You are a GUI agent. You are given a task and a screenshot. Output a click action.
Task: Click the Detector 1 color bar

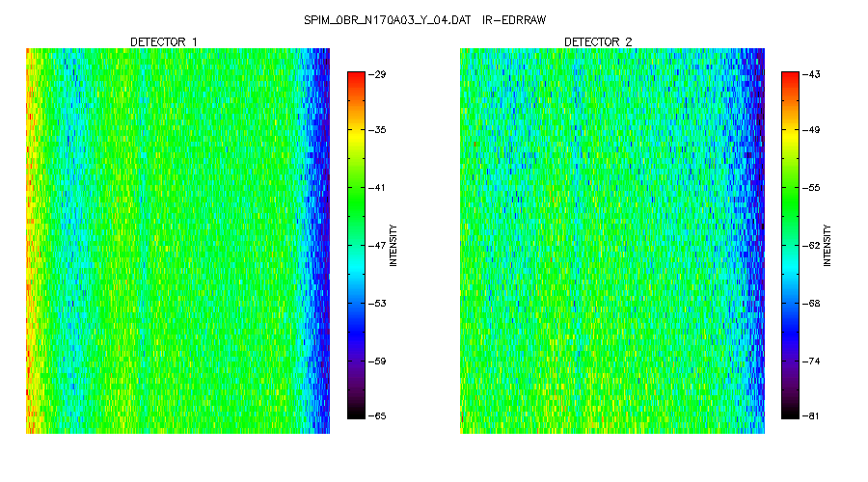(x=356, y=245)
